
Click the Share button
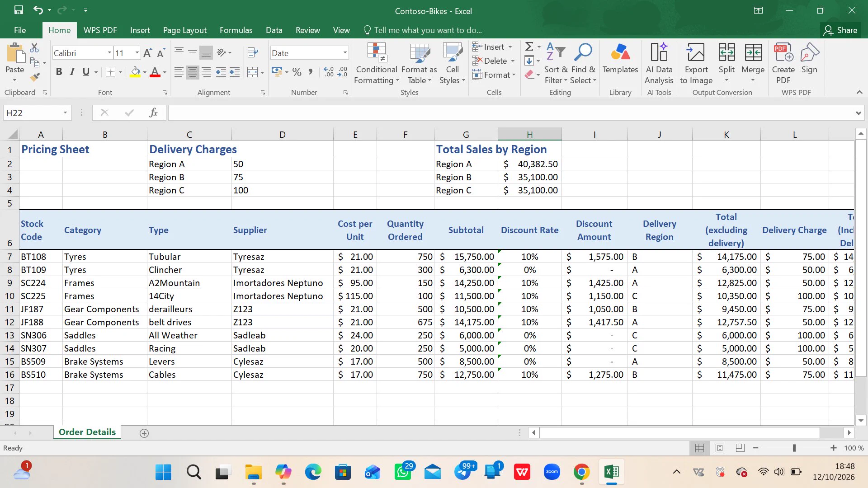840,30
